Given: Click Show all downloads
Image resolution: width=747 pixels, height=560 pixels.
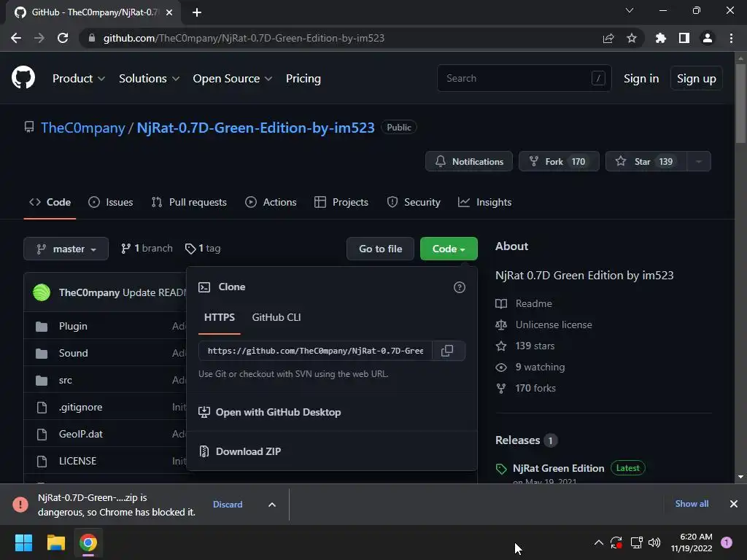Looking at the screenshot, I should [692, 504].
